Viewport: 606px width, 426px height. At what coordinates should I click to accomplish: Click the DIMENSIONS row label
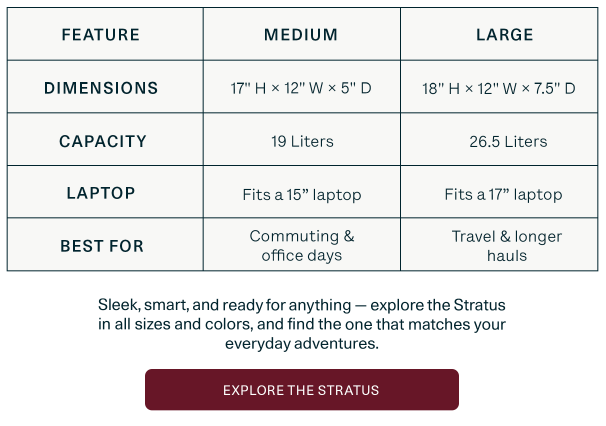101,88
